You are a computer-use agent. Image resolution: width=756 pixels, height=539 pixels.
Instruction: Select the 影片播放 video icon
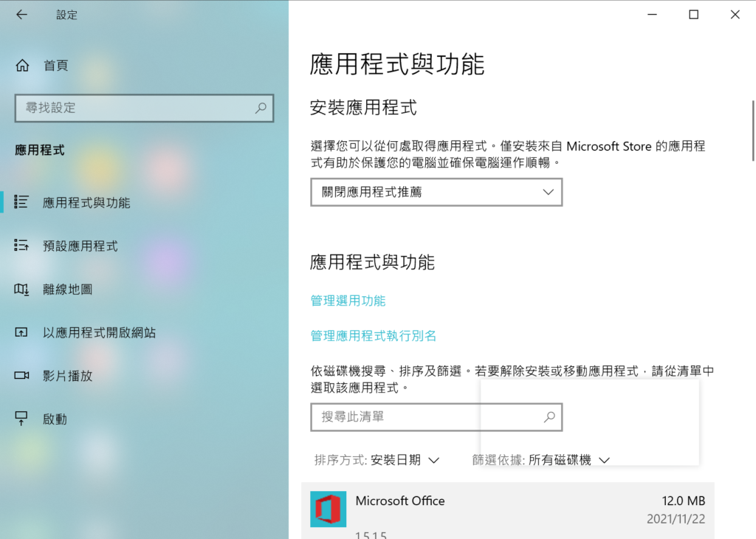pos(21,375)
